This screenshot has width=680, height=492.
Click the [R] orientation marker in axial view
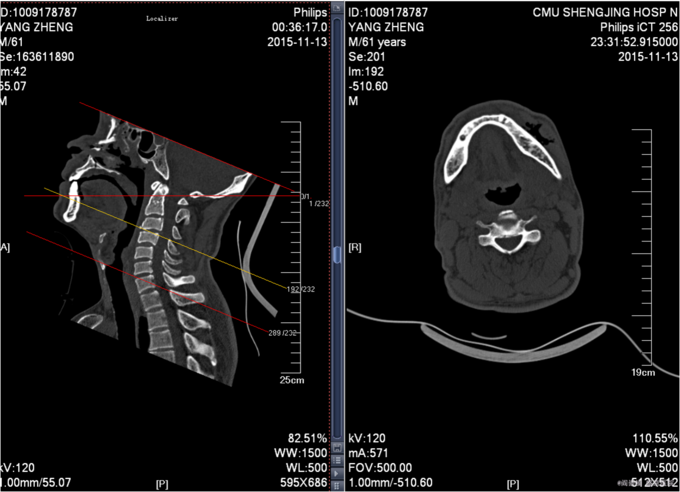click(354, 245)
